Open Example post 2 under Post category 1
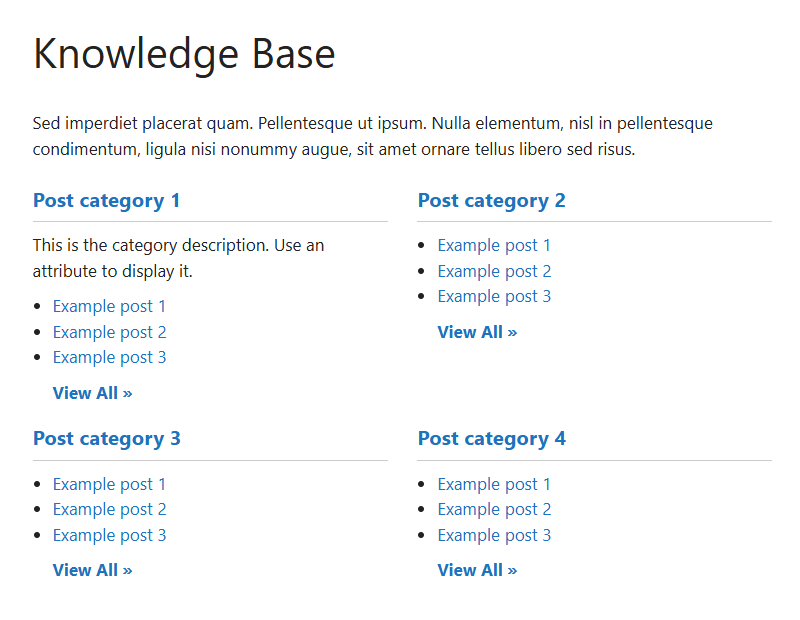Image resolution: width=800 pixels, height=620 pixels. (x=109, y=332)
